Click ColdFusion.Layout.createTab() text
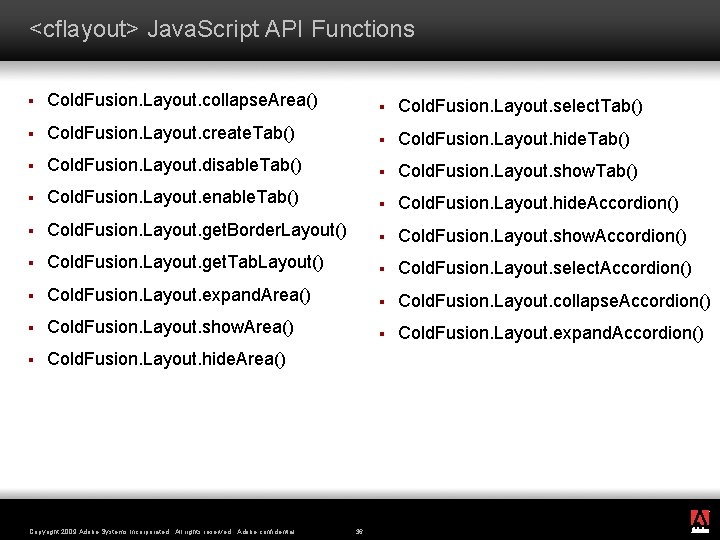The height and width of the screenshot is (540, 720). tap(171, 133)
